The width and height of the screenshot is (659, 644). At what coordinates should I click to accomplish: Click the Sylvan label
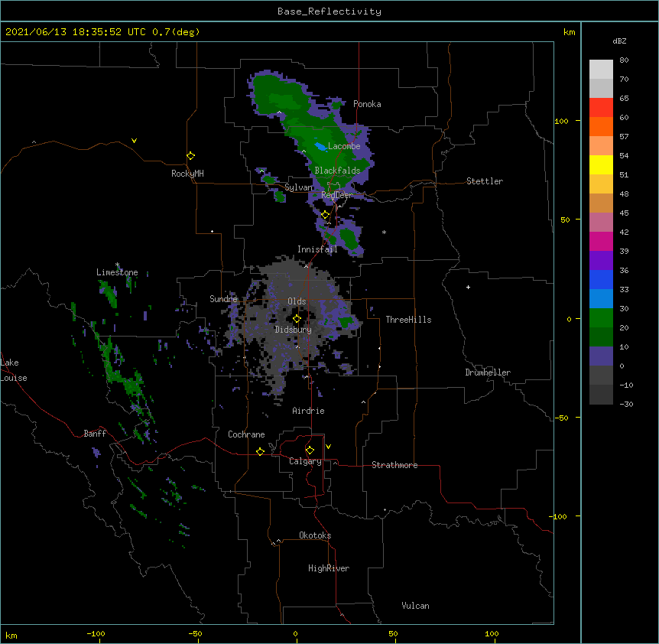coord(298,187)
